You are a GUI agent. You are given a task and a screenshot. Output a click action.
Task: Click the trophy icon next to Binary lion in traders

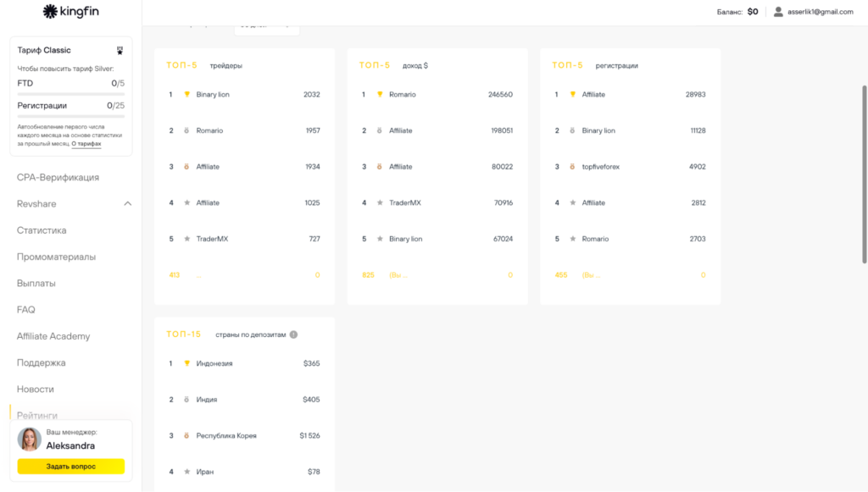point(187,95)
